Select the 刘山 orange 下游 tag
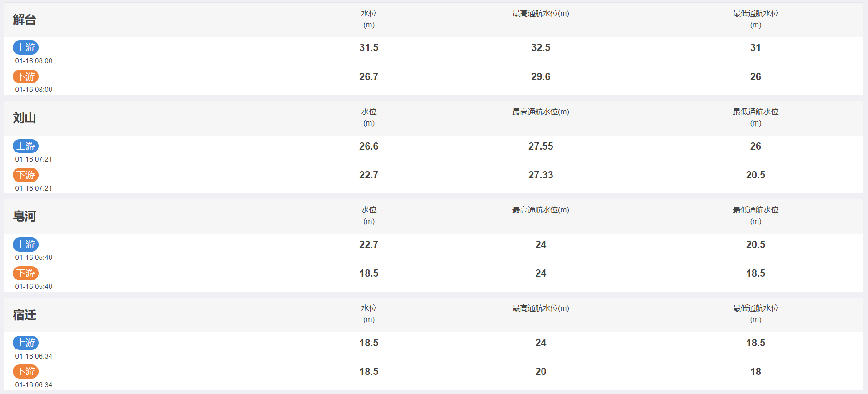This screenshot has width=868, height=394. pyautogui.click(x=25, y=175)
